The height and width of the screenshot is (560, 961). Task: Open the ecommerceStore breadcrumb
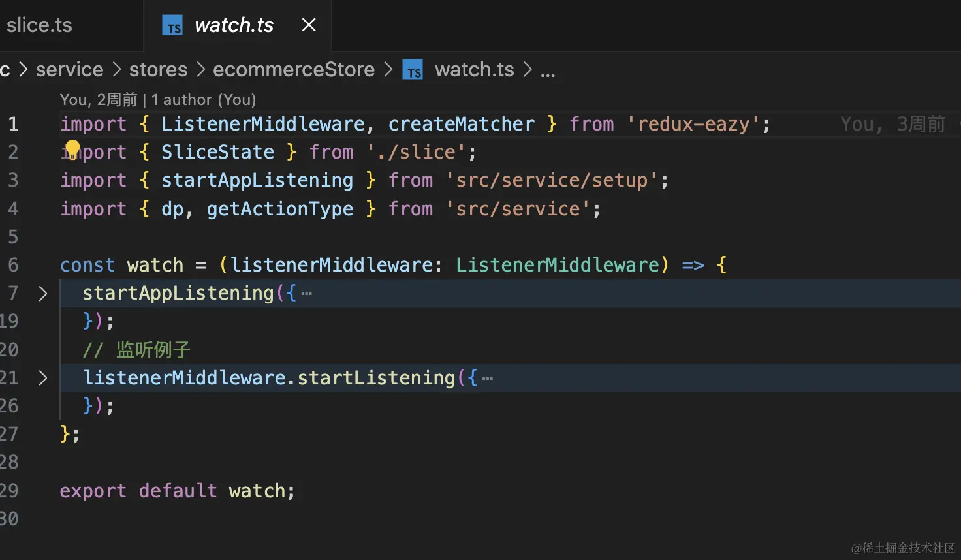[294, 69]
